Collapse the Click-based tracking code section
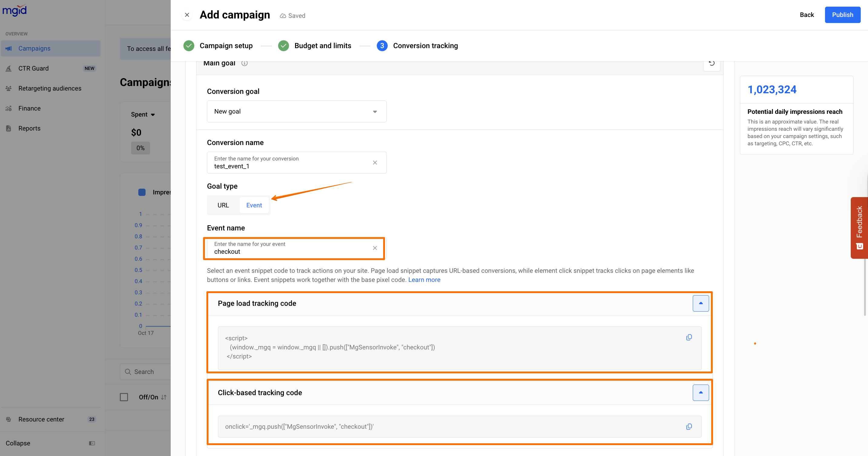Image resolution: width=868 pixels, height=456 pixels. [x=701, y=393]
